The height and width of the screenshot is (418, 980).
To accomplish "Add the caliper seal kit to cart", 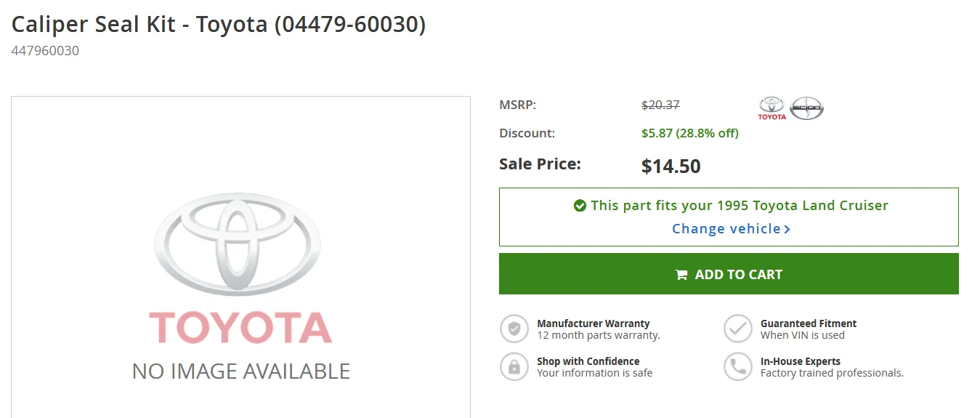I will (x=729, y=274).
